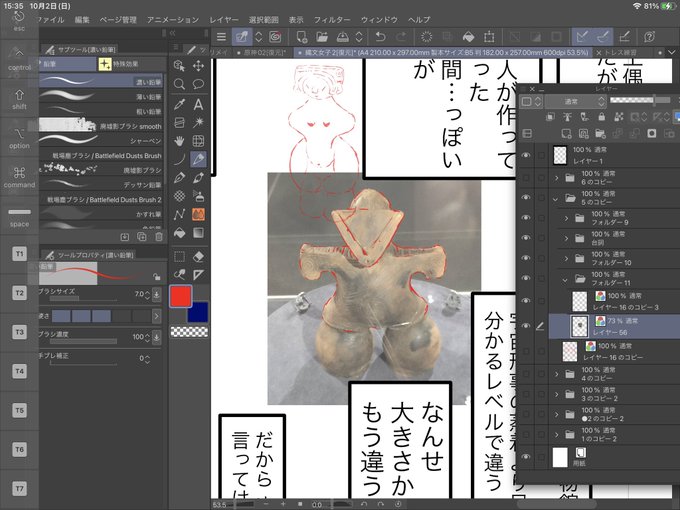Select the Hand move tool
Image resolution: width=680 pixels, height=510 pixels.
click(x=179, y=141)
